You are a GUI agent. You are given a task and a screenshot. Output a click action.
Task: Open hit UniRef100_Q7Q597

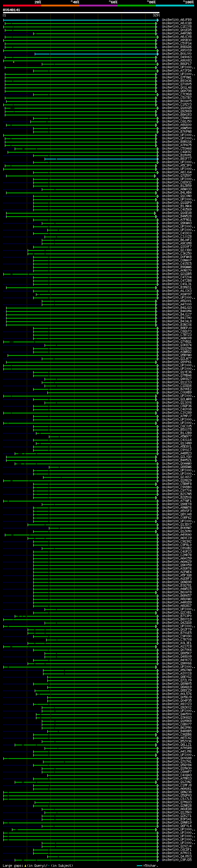(177, 176)
